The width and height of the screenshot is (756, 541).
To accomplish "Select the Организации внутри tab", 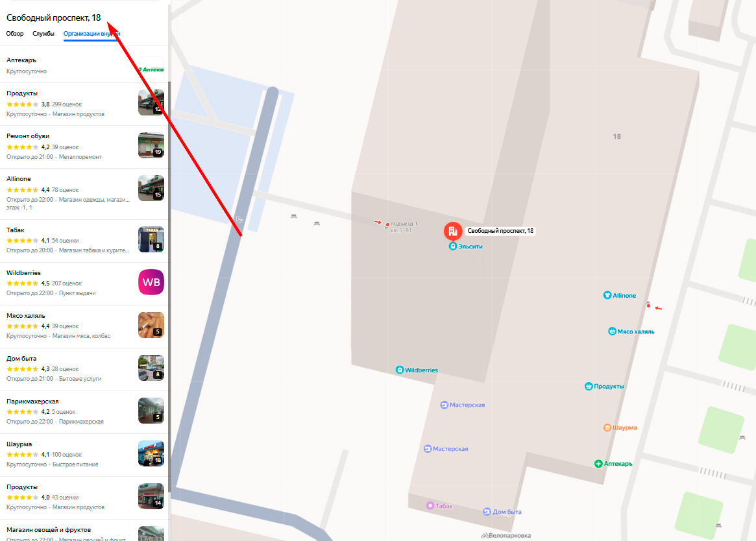I will click(x=91, y=34).
